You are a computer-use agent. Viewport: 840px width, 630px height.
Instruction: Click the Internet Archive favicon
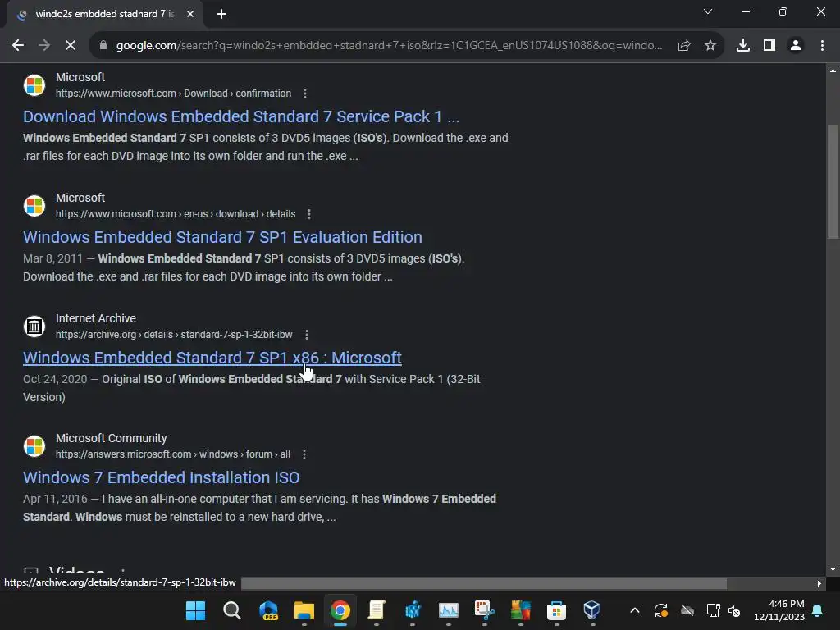point(34,326)
